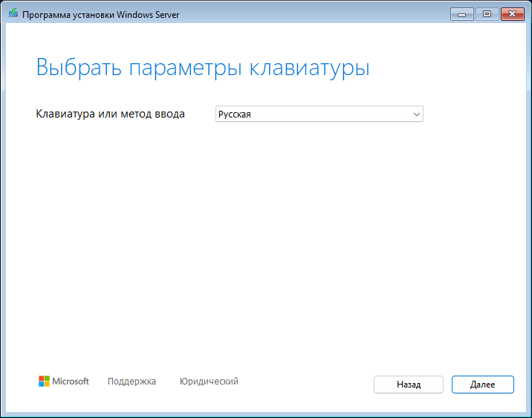Click the heading Выбрать параметры клавиатуры
The width and height of the screenshot is (532, 418).
[x=203, y=68]
